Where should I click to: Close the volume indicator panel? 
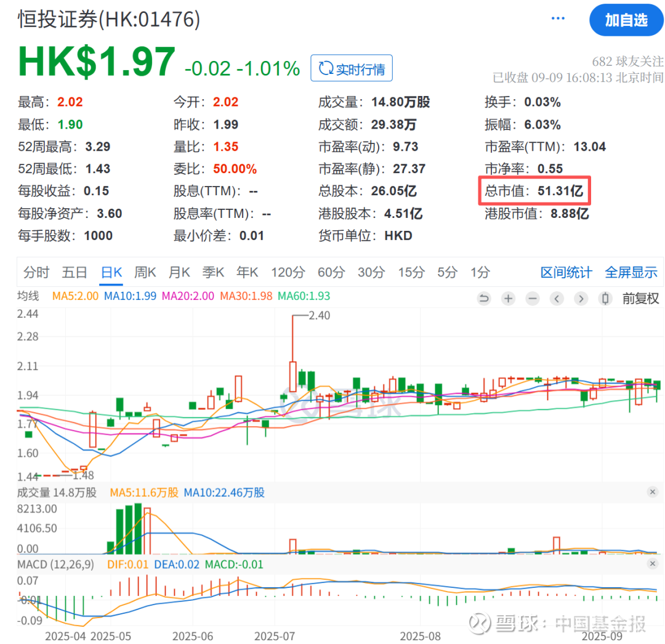[x=653, y=492]
